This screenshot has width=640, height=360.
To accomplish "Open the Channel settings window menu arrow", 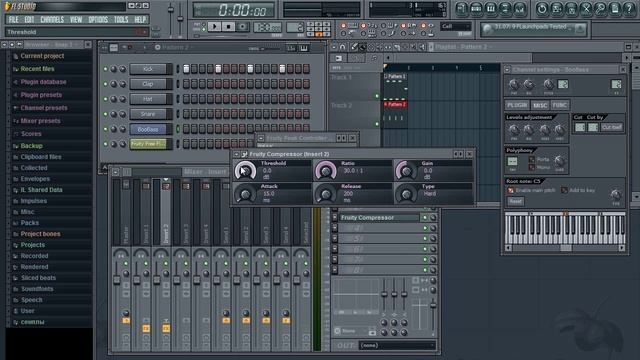I will point(507,70).
